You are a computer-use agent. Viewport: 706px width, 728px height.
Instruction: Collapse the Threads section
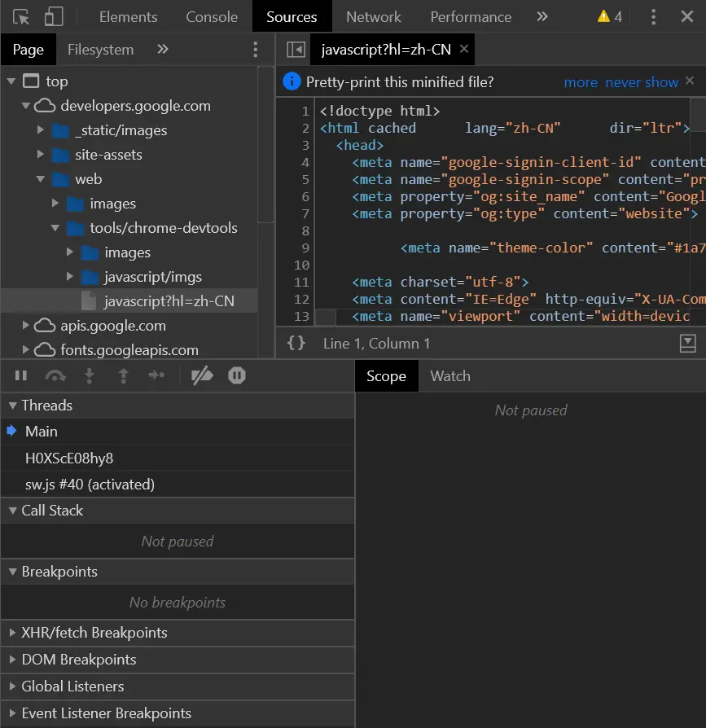[x=46, y=406]
